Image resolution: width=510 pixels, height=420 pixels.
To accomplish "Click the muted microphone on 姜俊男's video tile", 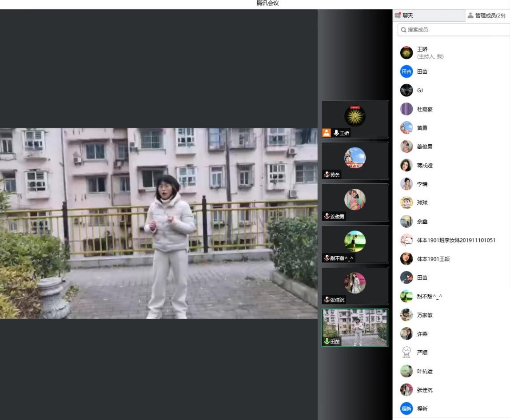I will 327,217.
